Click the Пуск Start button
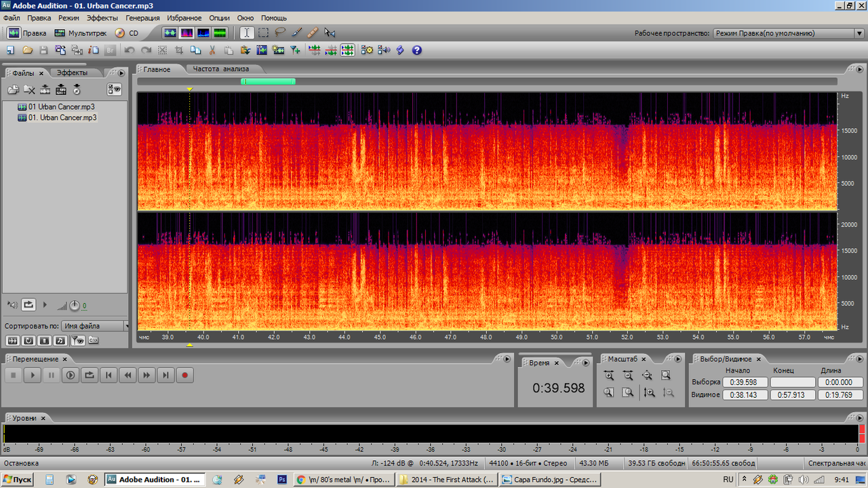868x488 pixels. (x=18, y=479)
